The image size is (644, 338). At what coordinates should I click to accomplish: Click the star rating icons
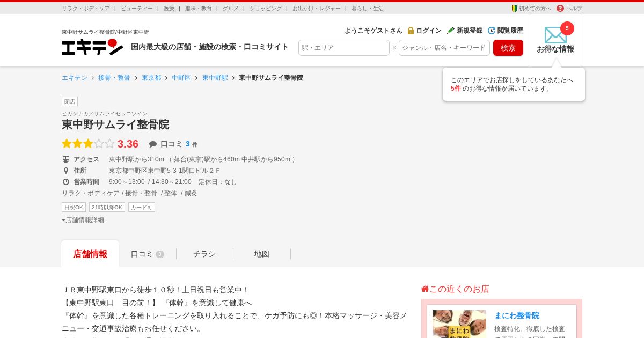click(88, 144)
